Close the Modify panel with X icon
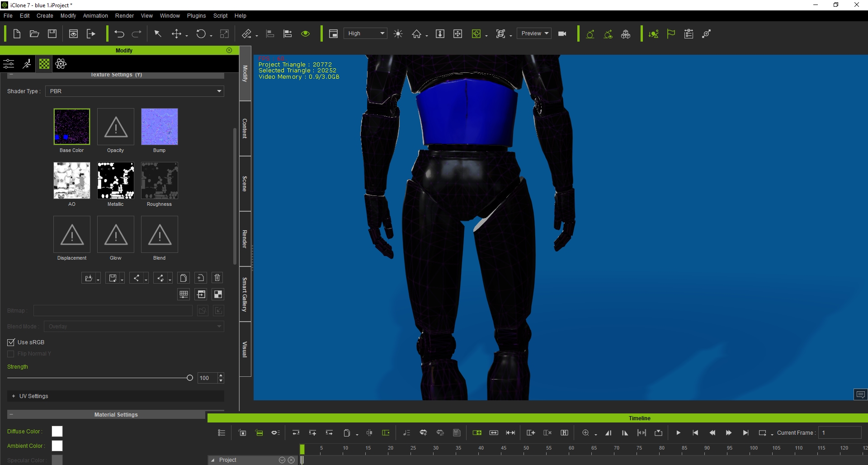Viewport: 868px width, 465px height. pyautogui.click(x=229, y=50)
